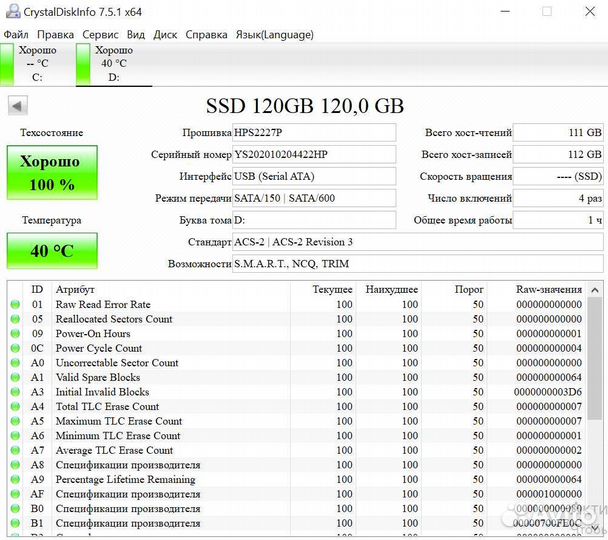Image resolution: width=608 pixels, height=540 pixels.
Task: Click the total host reads value 111 GB
Action: (x=558, y=133)
